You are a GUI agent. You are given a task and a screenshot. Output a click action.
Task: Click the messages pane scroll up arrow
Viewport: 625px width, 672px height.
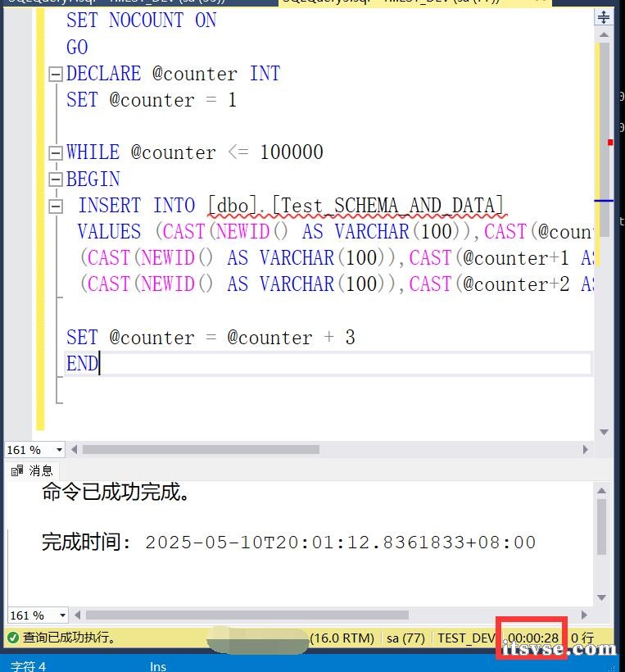tap(601, 491)
